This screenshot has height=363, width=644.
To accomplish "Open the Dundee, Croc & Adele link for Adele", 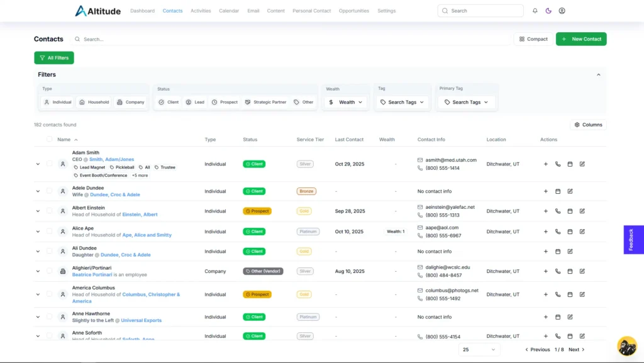I will click(115, 195).
